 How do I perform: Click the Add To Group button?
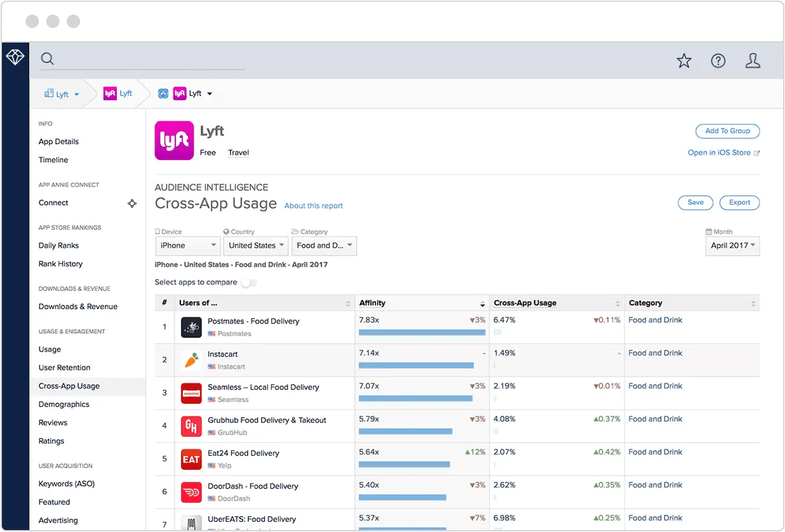[728, 131]
